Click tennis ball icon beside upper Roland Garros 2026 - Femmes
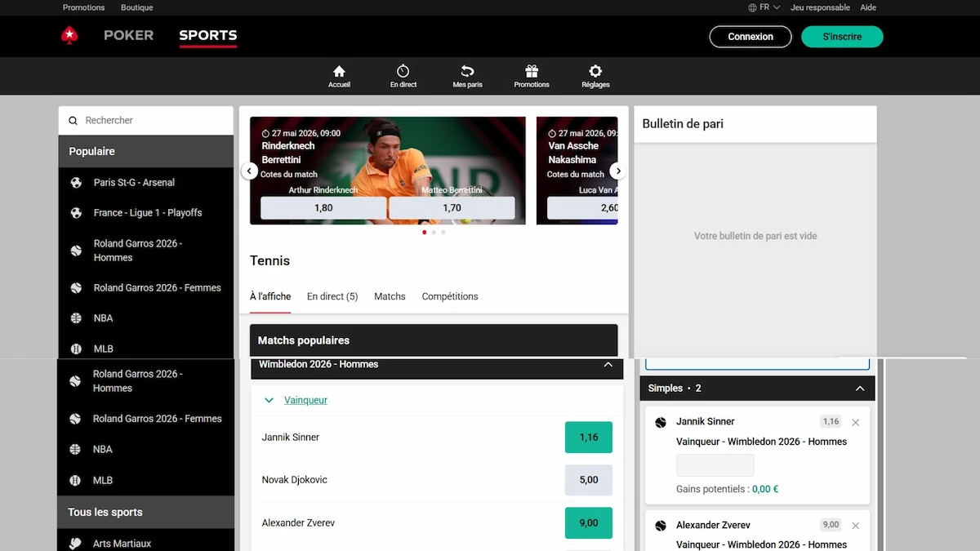 (76, 288)
